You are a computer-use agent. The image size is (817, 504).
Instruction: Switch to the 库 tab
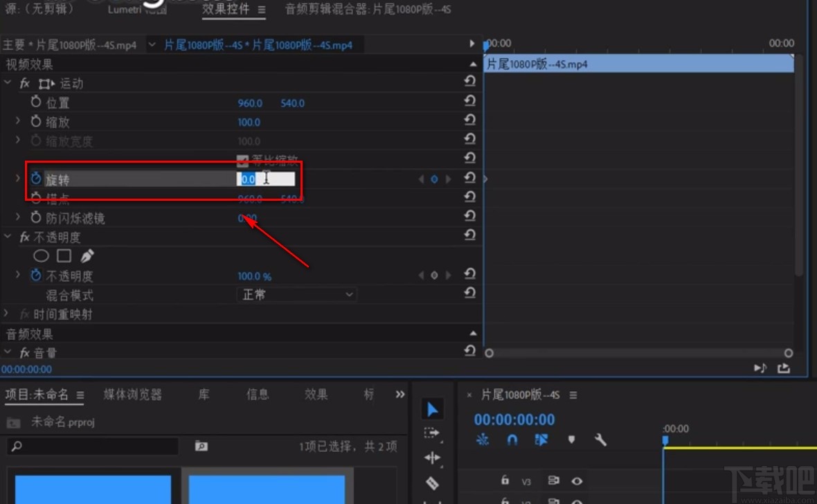pyautogui.click(x=204, y=395)
